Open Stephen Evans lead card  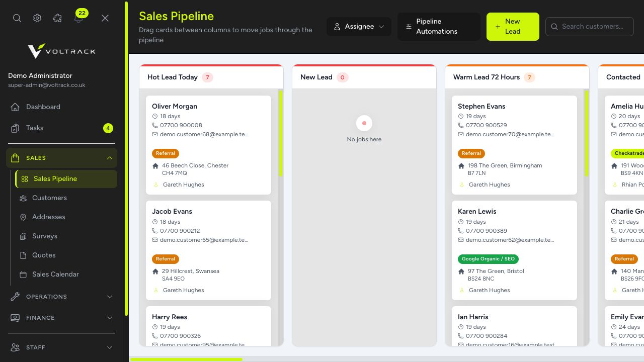514,145
